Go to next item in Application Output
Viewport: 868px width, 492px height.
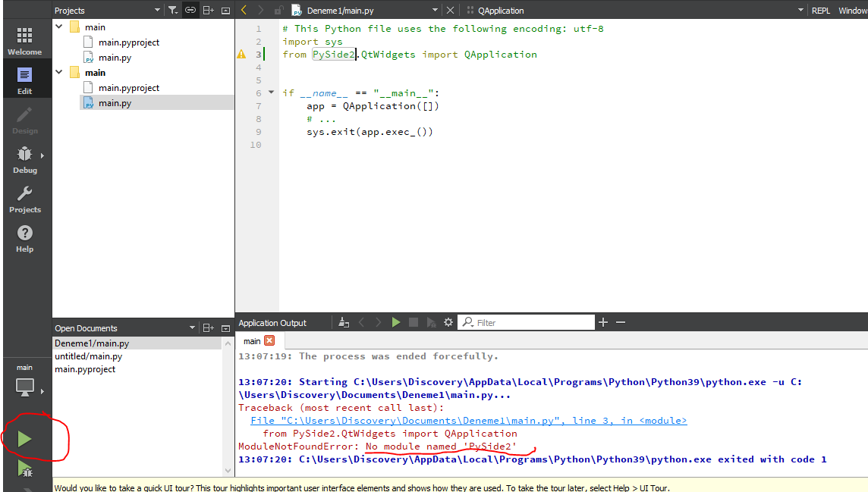click(379, 322)
